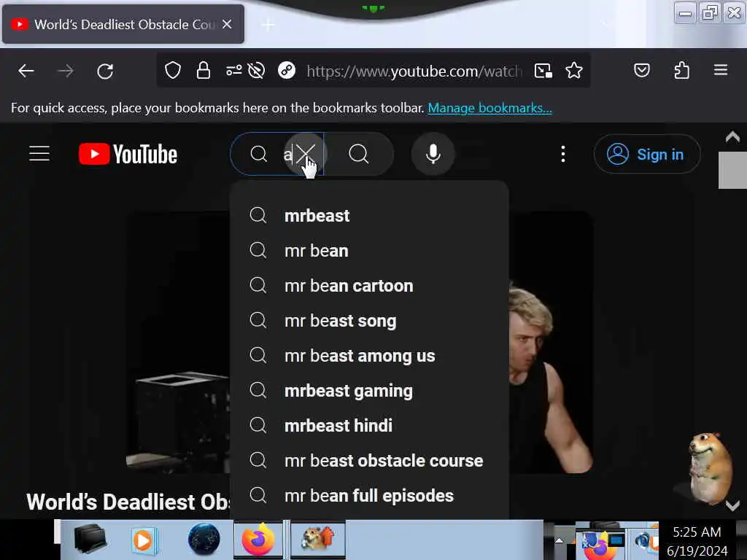Reload the page with the refresh icon
The width and height of the screenshot is (747, 560).
(105, 71)
